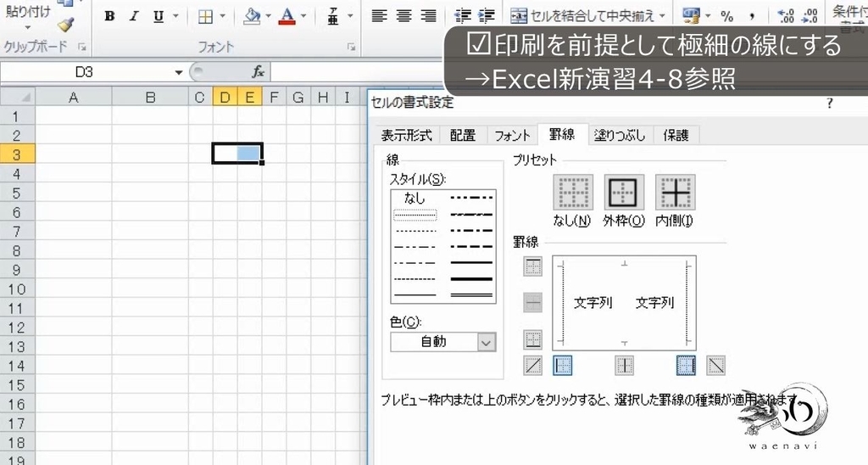Click the Borders button in the ribbon

[205, 17]
